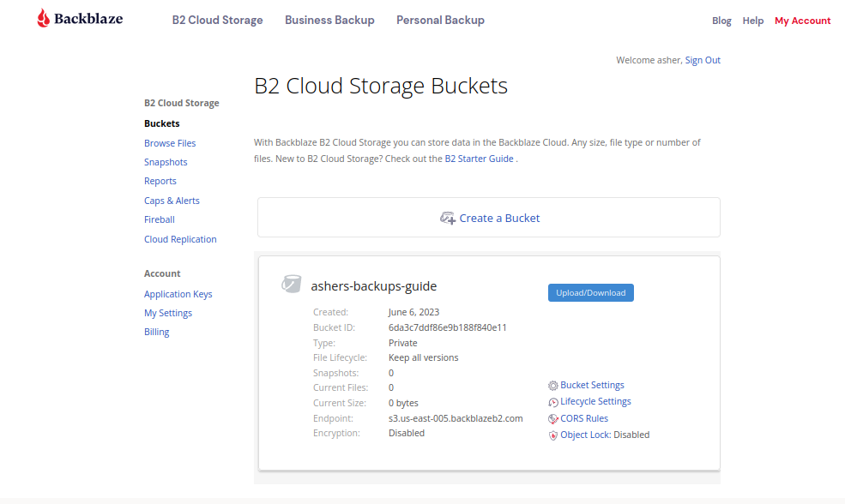This screenshot has width=845, height=504.
Task: Select Buckets in the sidebar
Action: 161,123
